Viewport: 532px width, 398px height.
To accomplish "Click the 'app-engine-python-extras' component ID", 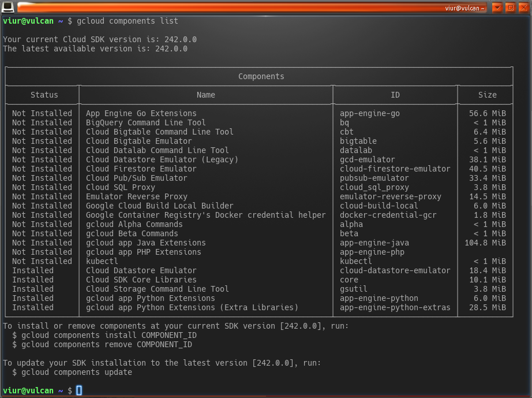I will point(395,308).
